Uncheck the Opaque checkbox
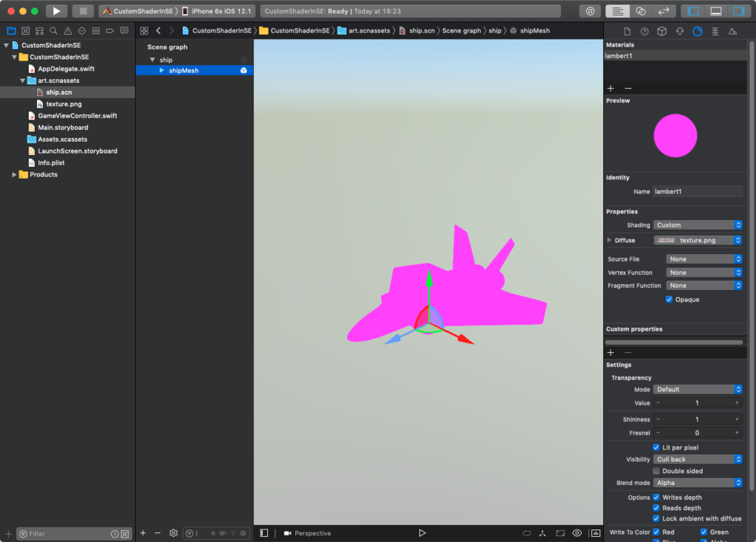Screen dimensions: 756x542 point(669,300)
